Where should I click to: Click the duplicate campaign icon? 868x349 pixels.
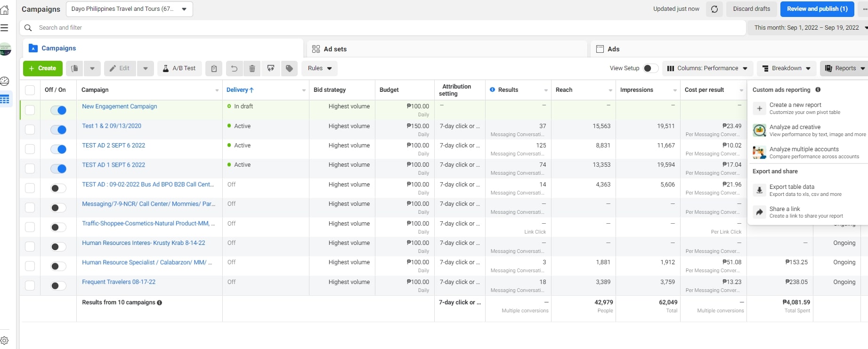(x=74, y=68)
